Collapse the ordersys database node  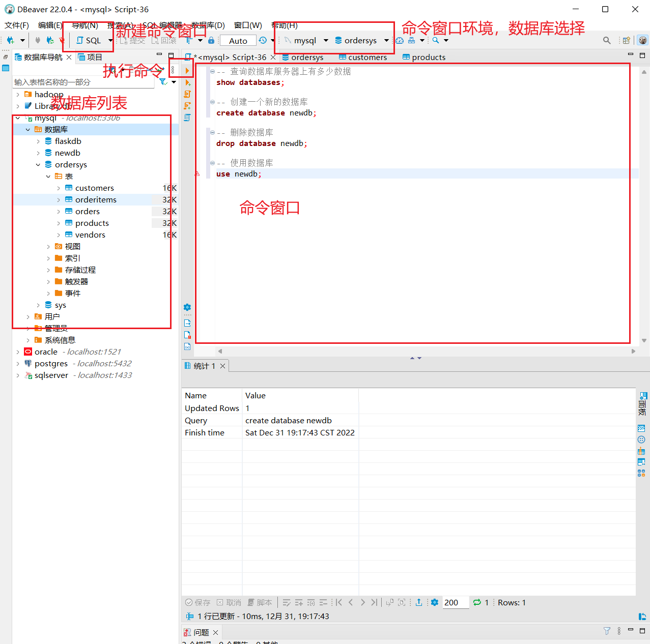[x=38, y=164]
